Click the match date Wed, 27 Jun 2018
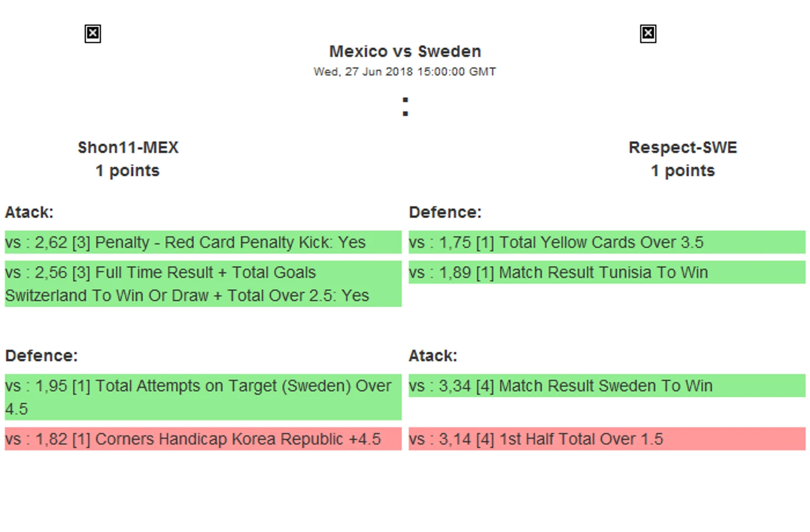This screenshot has width=810, height=532. (405, 72)
